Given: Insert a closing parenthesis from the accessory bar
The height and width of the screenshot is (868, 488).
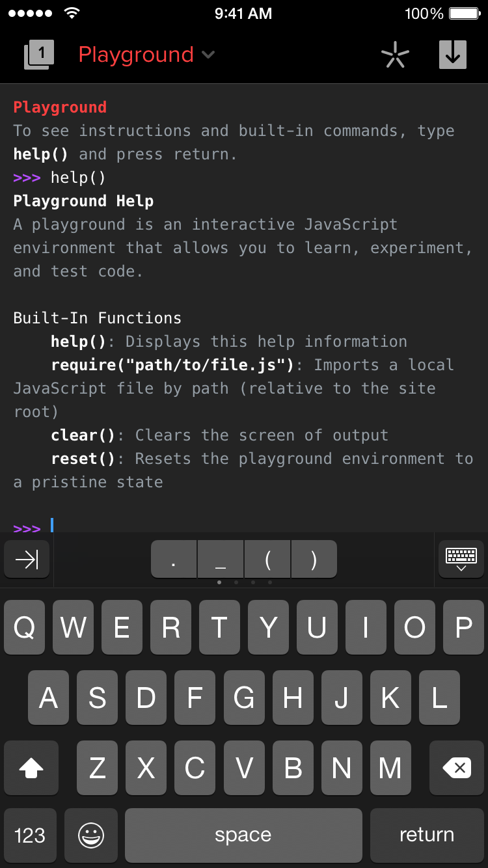Looking at the screenshot, I should [314, 560].
